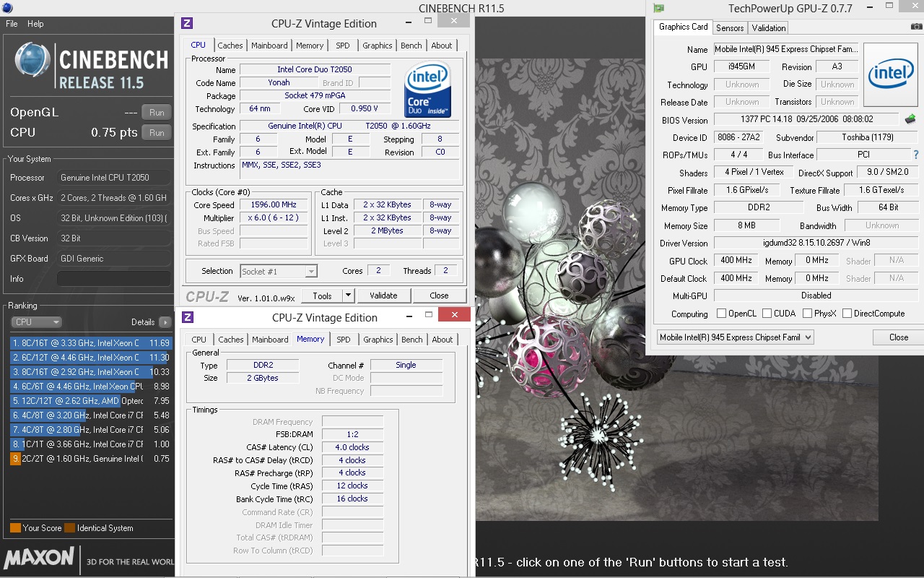Click the GPU-Z screenshot camera icon
The height and width of the screenshot is (578, 924).
(917, 27)
